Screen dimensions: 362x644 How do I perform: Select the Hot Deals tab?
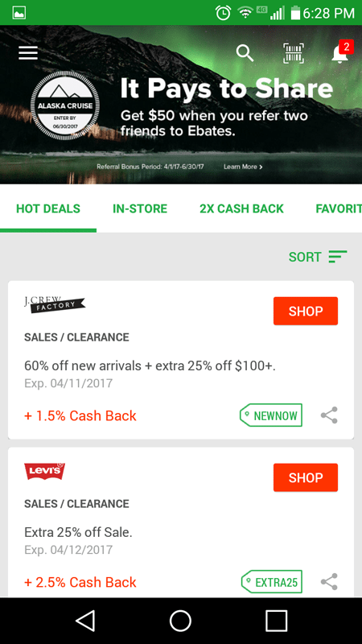pyautogui.click(x=48, y=208)
